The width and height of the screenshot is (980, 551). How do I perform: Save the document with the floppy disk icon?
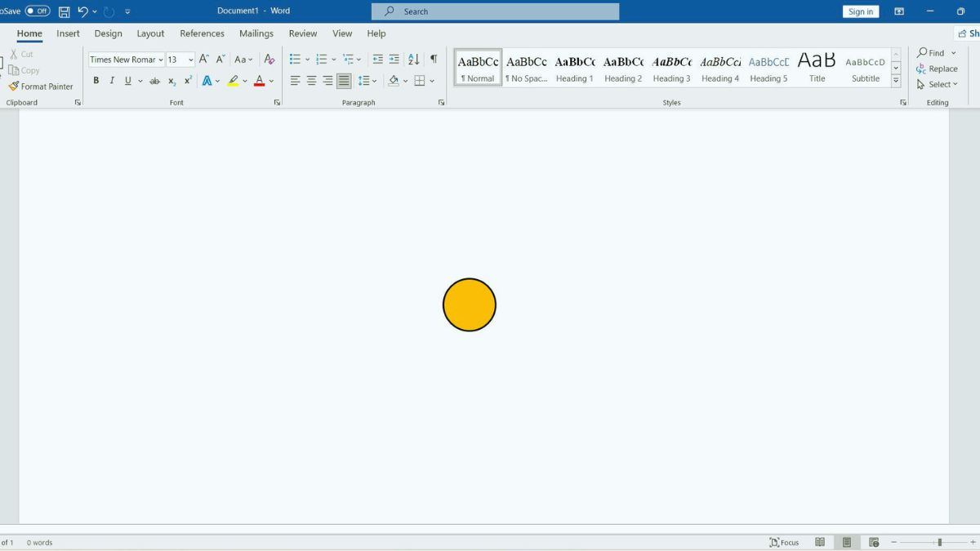pyautogui.click(x=65, y=12)
